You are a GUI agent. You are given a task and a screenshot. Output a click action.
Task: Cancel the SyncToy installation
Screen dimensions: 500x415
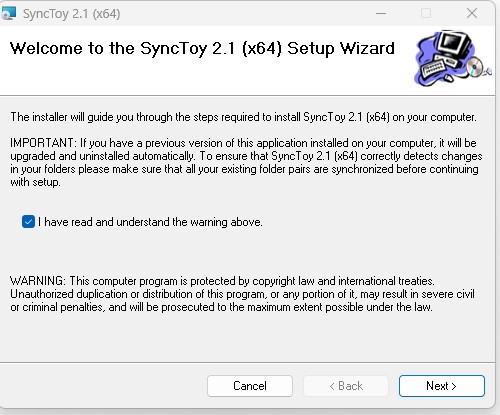tap(250, 386)
